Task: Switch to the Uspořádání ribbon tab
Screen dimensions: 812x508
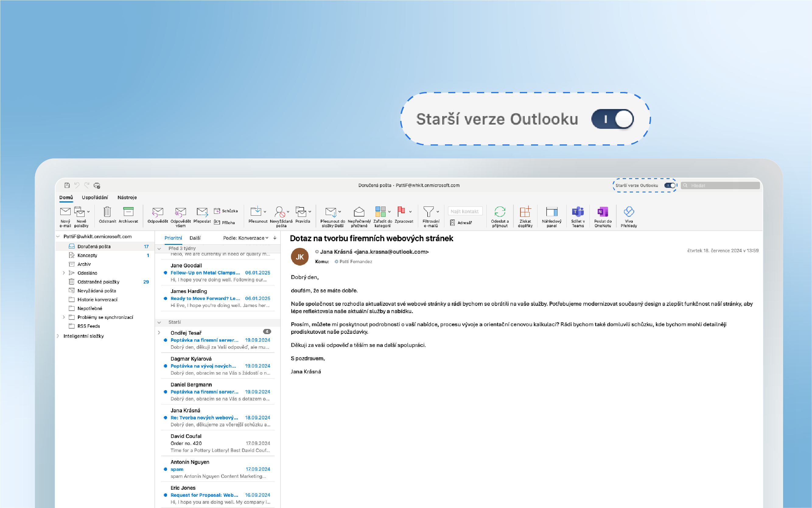Action: click(x=95, y=198)
